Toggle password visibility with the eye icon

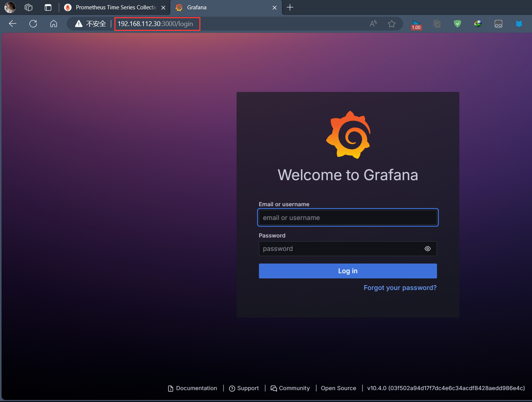[x=427, y=249]
